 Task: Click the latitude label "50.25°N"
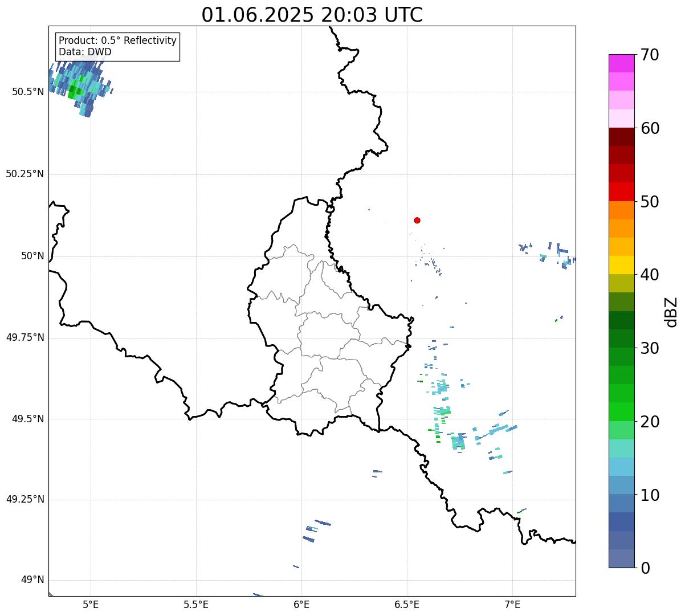[25, 174]
